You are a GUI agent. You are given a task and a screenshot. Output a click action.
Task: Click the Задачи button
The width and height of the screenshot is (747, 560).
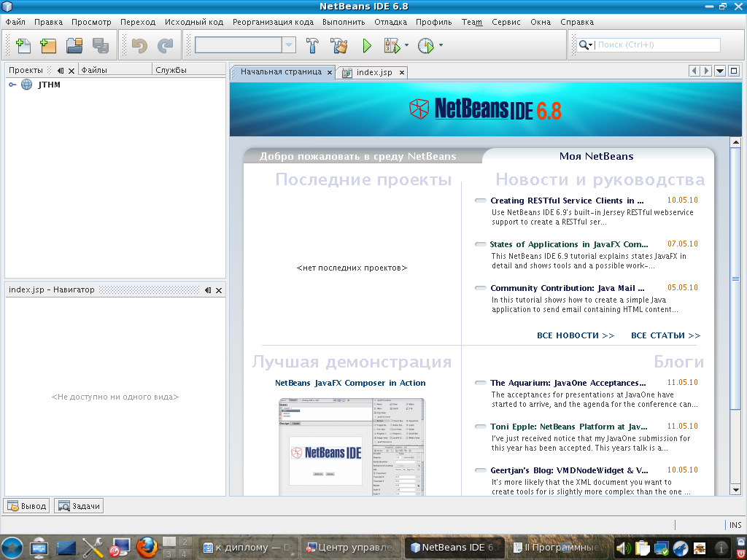[x=79, y=506]
